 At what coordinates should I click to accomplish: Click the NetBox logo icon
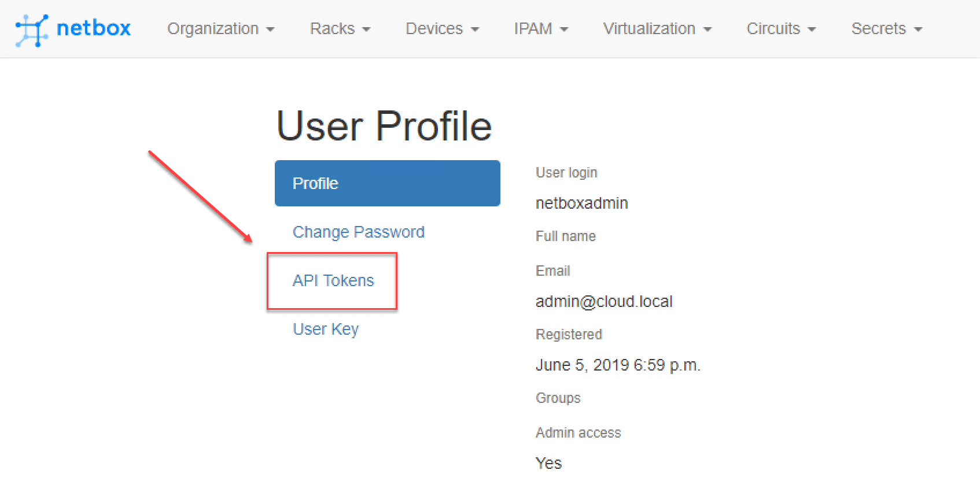click(32, 30)
